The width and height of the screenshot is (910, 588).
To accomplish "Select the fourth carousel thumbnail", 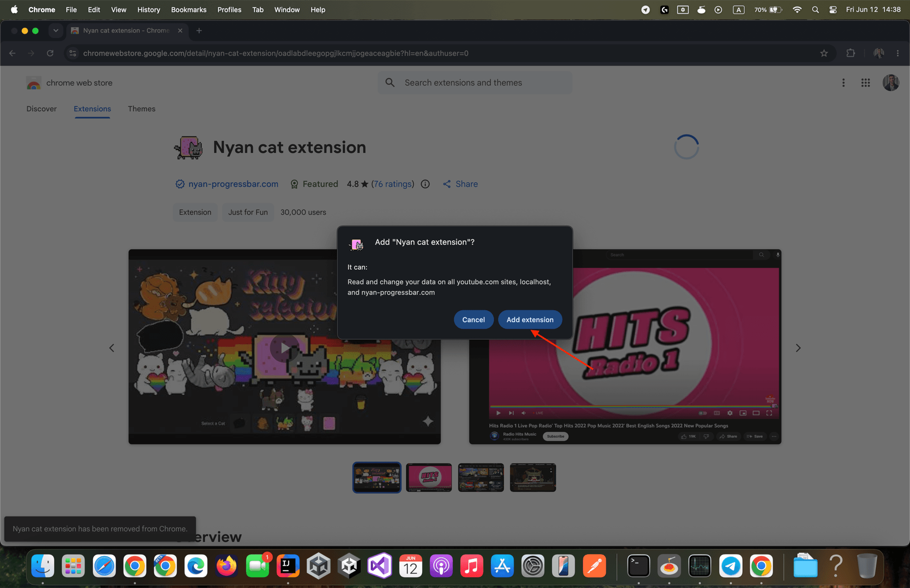I will coord(533,478).
